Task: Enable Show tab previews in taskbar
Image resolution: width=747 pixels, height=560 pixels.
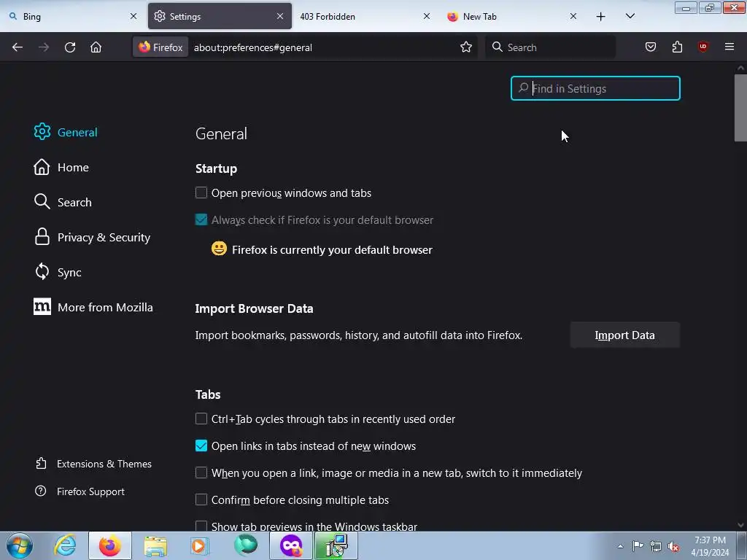Action: pyautogui.click(x=201, y=526)
